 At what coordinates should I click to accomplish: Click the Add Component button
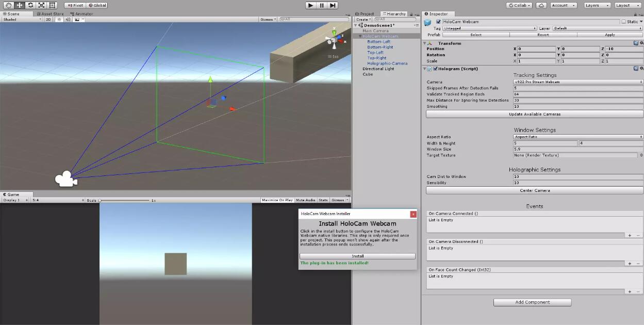(x=533, y=302)
